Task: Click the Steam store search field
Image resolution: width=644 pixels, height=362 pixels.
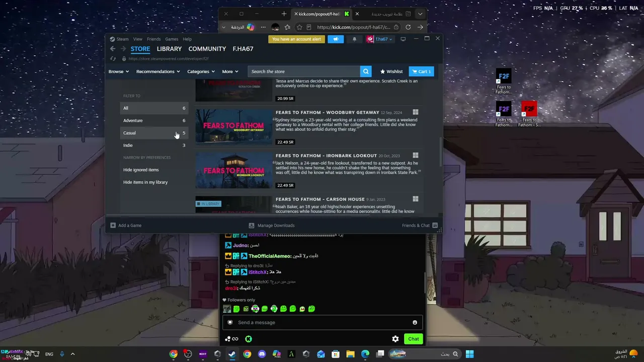Action: pyautogui.click(x=304, y=71)
